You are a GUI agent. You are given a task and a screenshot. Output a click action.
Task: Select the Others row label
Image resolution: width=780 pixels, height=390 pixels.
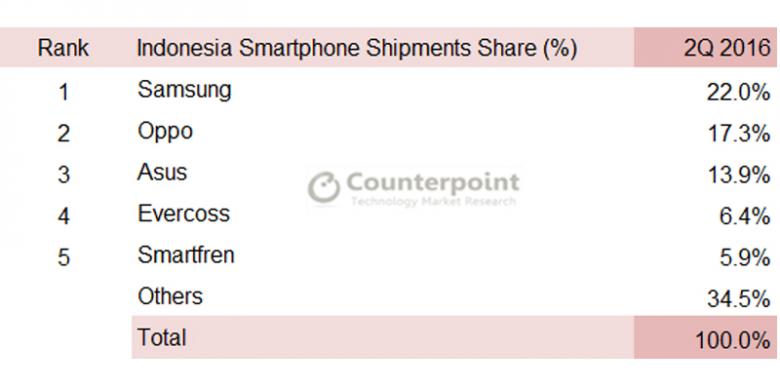pyautogui.click(x=170, y=296)
